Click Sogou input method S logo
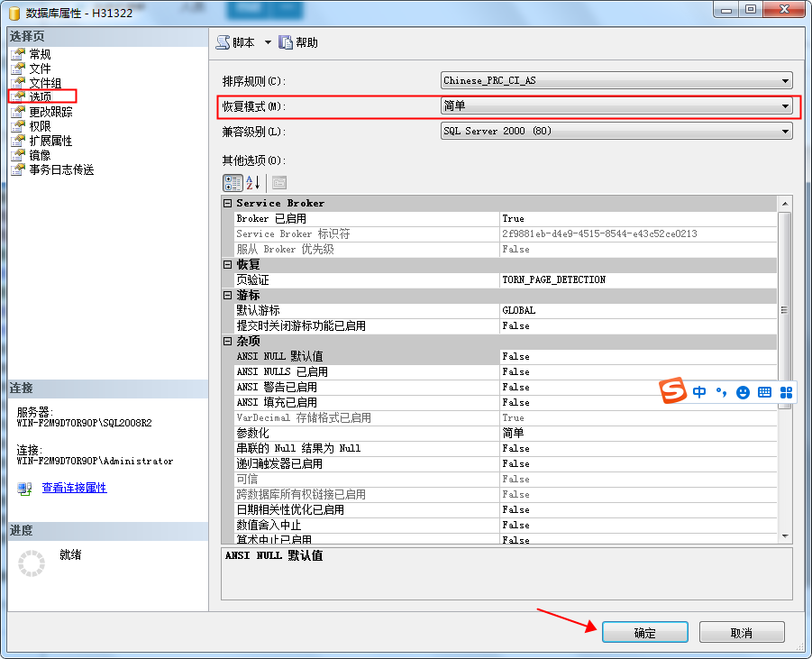This screenshot has width=812, height=659. pyautogui.click(x=673, y=392)
